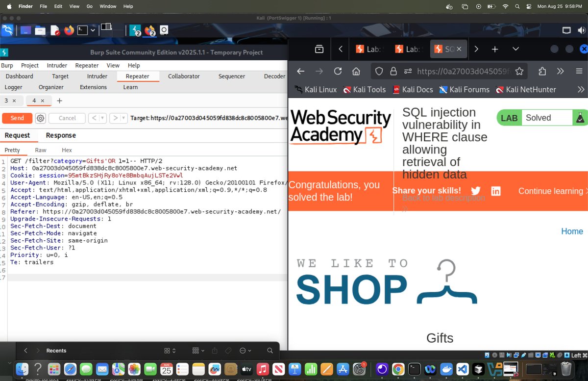The image size is (588, 381).
Task: Go to previous request in Repeater history
Action: tap(94, 118)
